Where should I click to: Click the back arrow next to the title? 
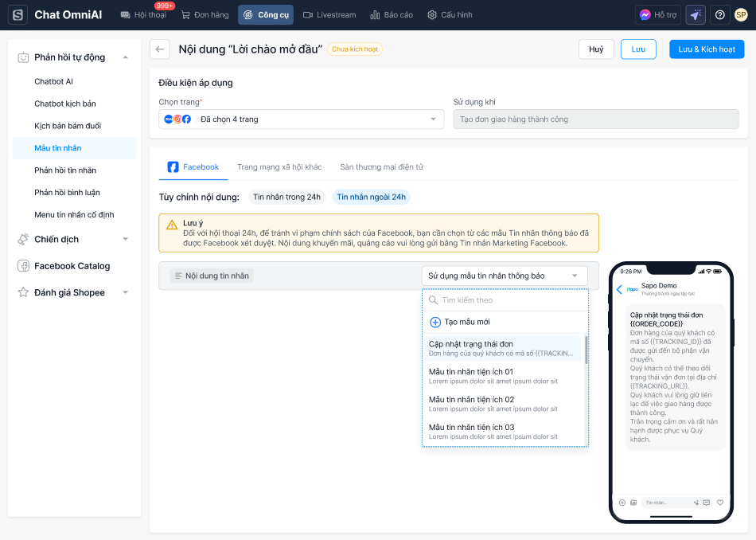161,49
